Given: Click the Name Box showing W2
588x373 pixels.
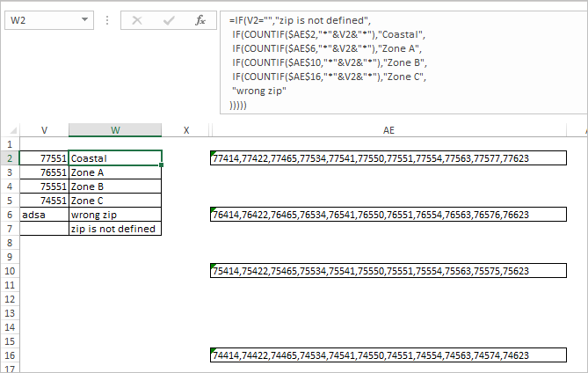Looking at the screenshot, I should coord(49,20).
